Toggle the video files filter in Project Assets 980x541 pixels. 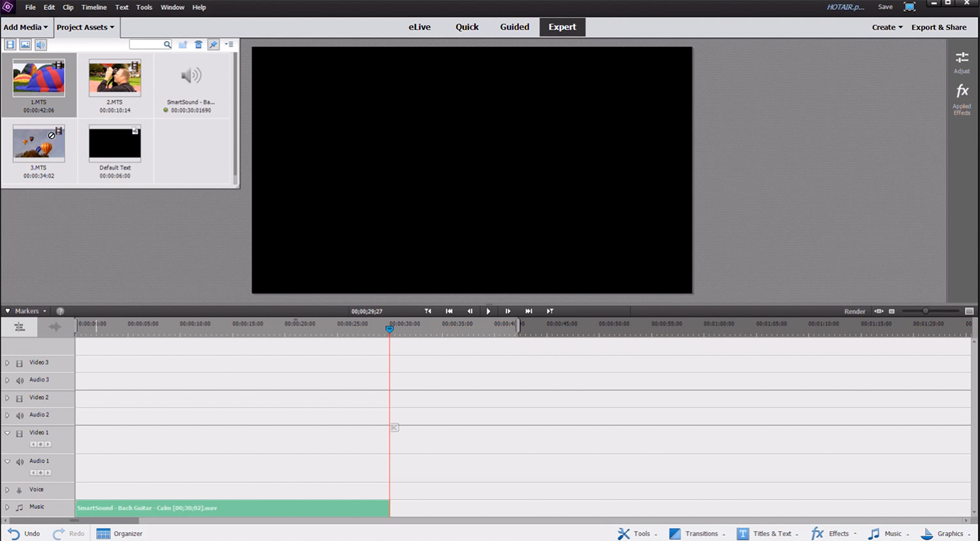click(x=10, y=44)
